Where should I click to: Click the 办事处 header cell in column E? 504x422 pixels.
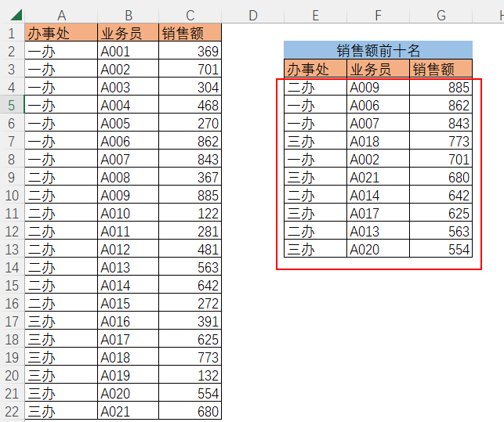(315, 69)
